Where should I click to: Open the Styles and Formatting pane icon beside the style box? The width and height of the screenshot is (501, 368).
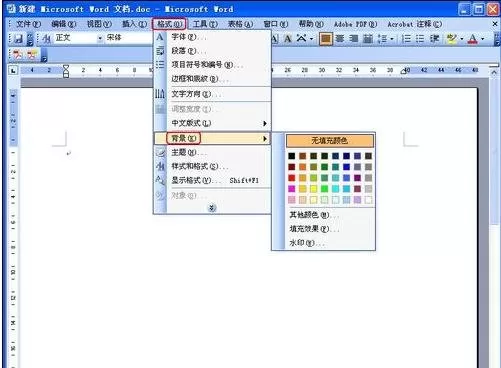(47, 39)
